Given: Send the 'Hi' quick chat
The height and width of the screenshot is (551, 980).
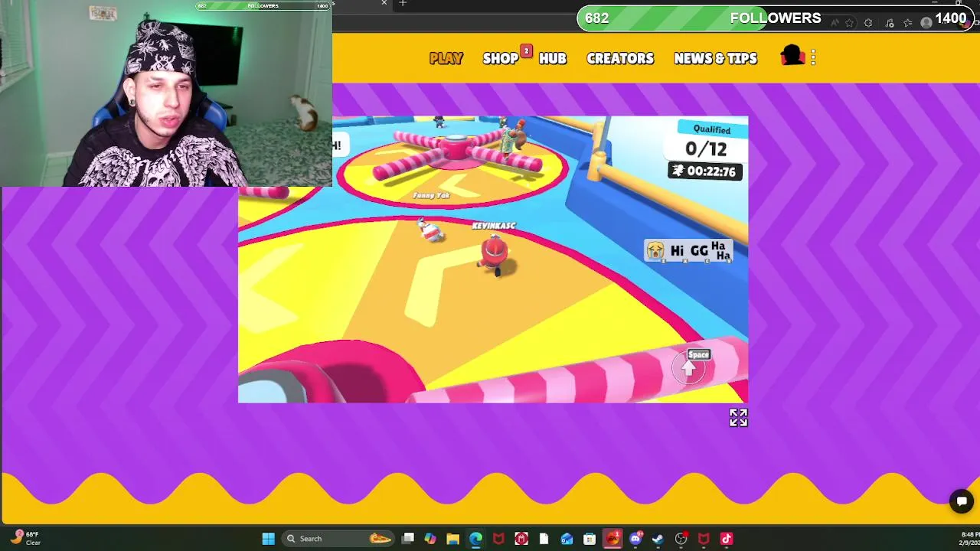Looking at the screenshot, I should [x=677, y=251].
